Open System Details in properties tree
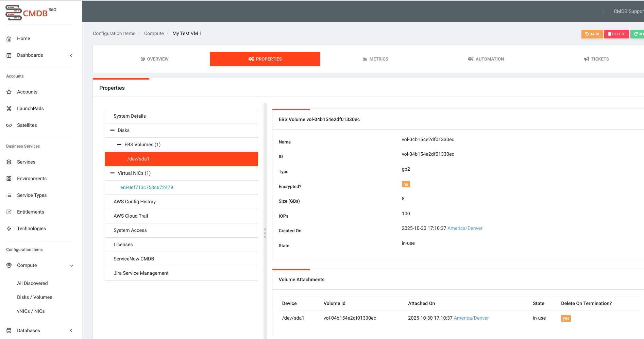The height and width of the screenshot is (339, 644). click(x=181, y=116)
